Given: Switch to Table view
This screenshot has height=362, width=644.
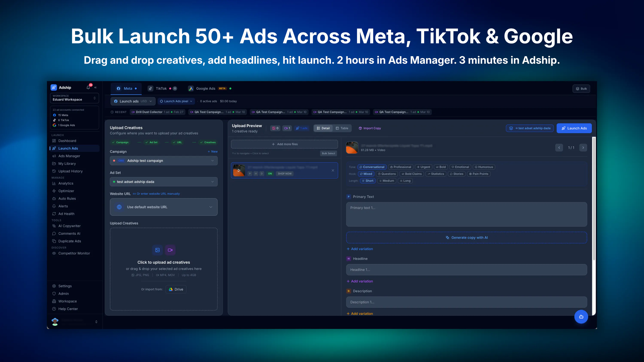Looking at the screenshot, I should tap(342, 128).
